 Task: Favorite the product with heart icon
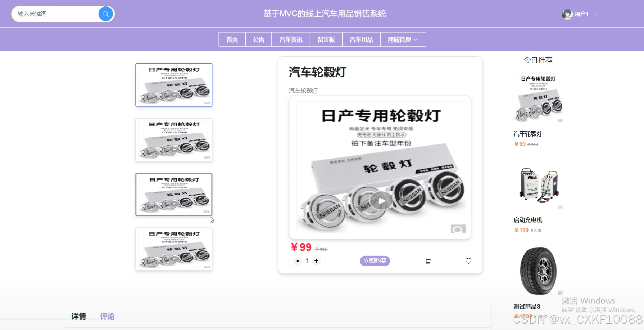click(468, 261)
